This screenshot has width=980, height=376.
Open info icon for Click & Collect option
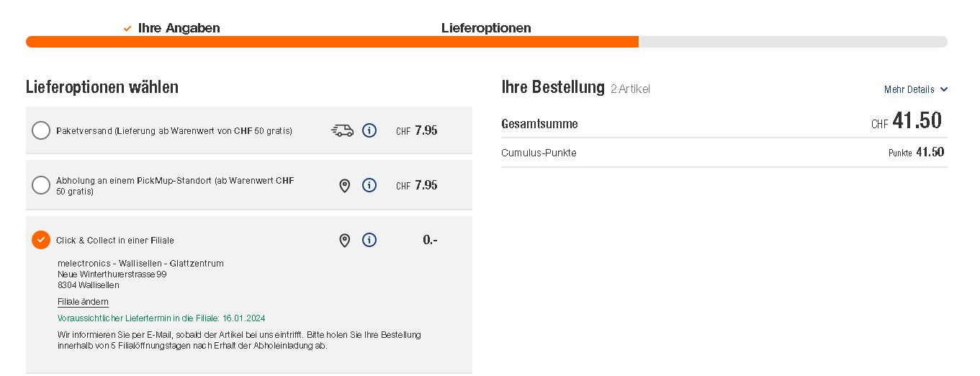pos(369,240)
